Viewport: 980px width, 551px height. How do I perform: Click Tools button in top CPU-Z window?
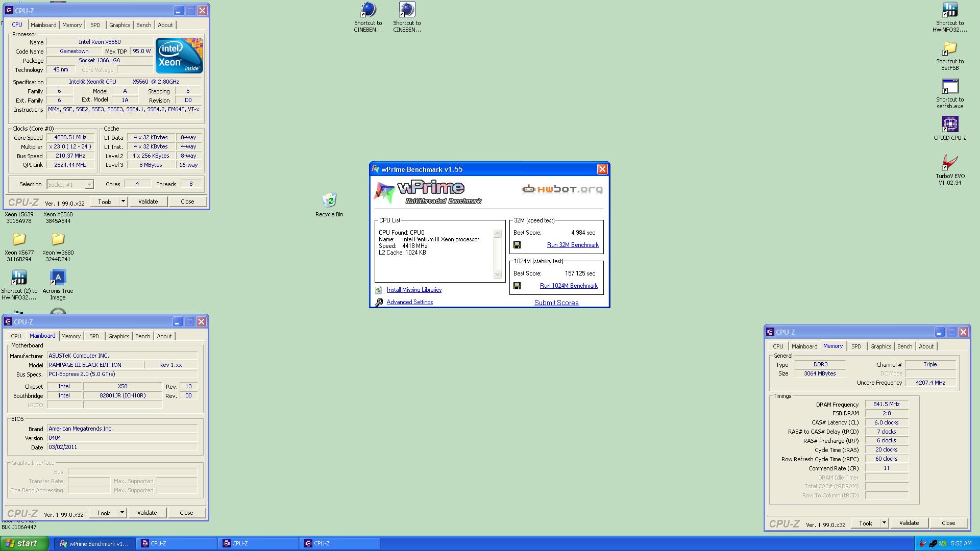click(105, 202)
